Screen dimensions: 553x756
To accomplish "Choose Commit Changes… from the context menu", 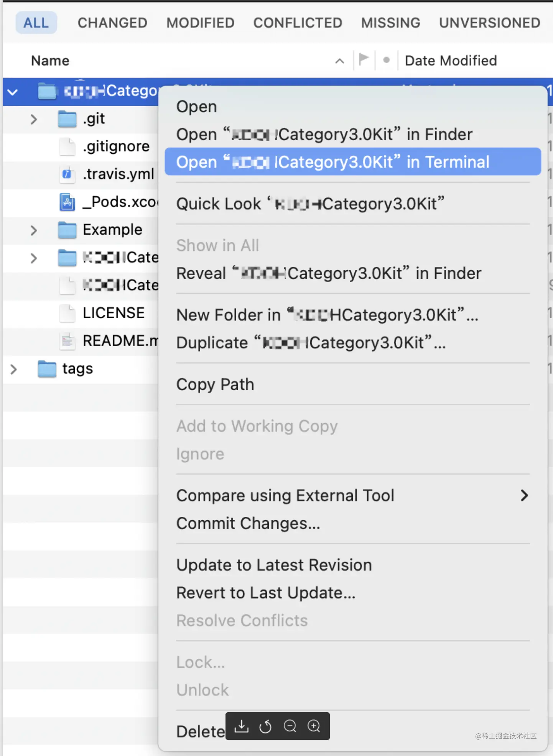I will pyautogui.click(x=248, y=523).
